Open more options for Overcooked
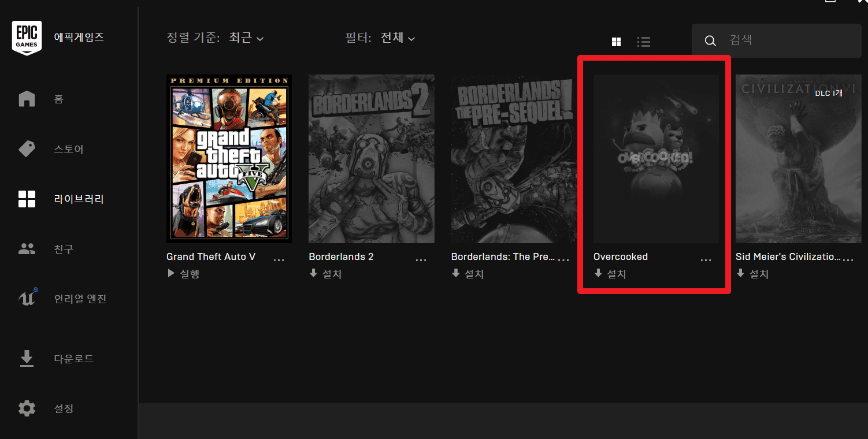The width and height of the screenshot is (868, 439). coord(706,261)
